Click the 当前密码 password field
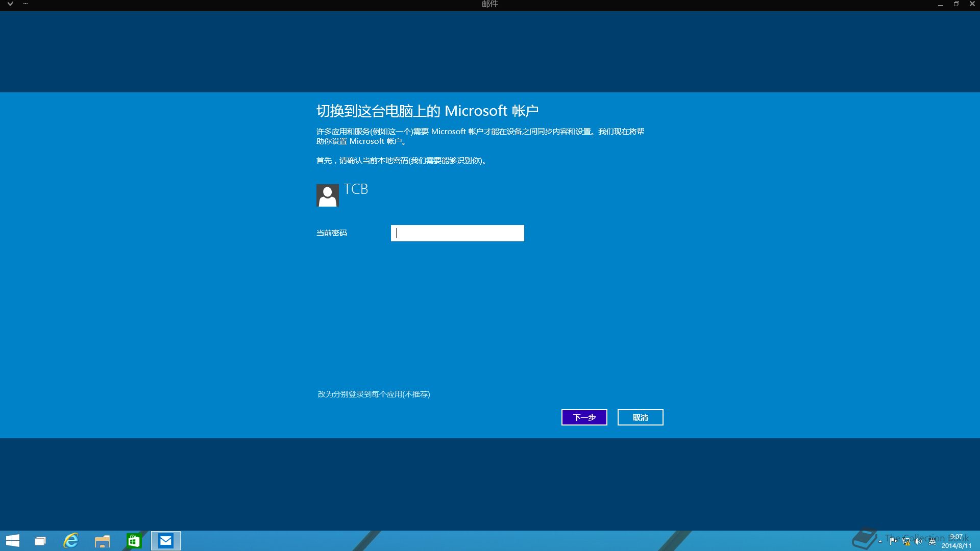Viewport: 980px width, 551px height. pyautogui.click(x=457, y=233)
